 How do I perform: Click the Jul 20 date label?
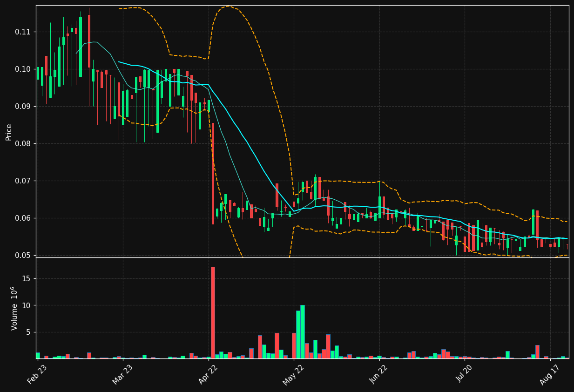tap(464, 374)
